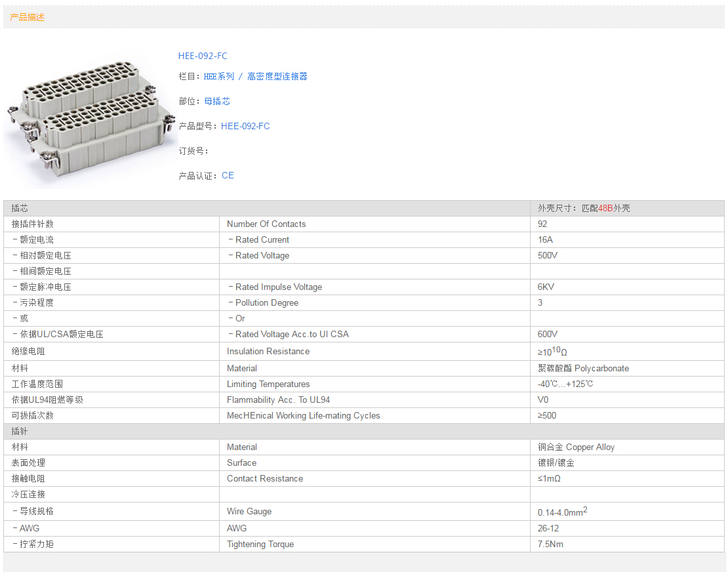
Task: Click the Limiting Temperatures label cell
Action: 268,384
